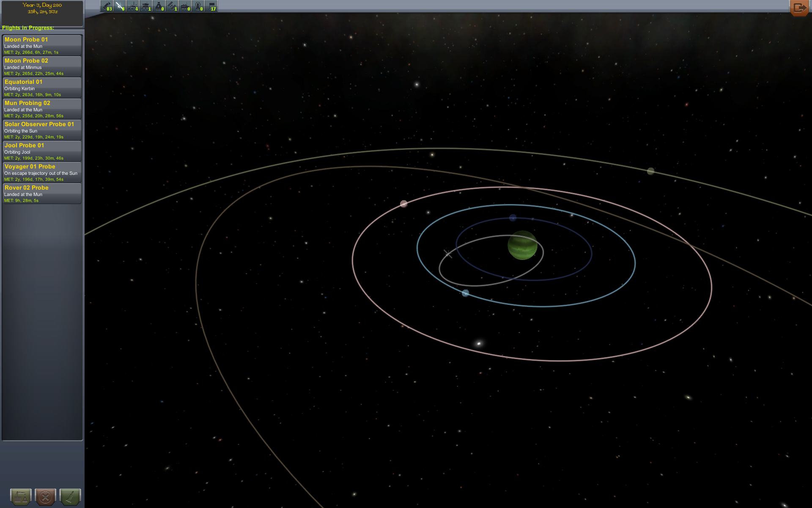This screenshot has height=508, width=812.
Task: Click 'Orbiting Kerbin' status text
Action: [19, 88]
